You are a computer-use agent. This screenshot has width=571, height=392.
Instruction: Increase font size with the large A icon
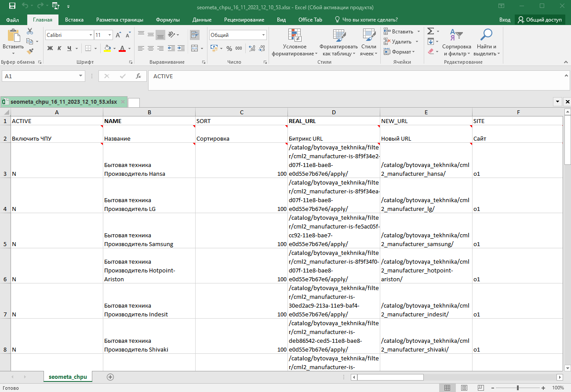click(119, 35)
